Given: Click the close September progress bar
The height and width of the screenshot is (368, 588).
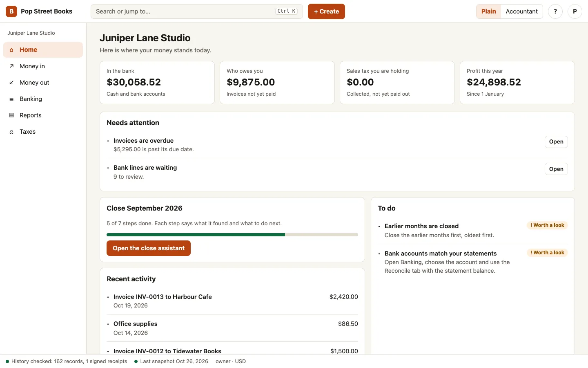Looking at the screenshot, I should point(232,235).
